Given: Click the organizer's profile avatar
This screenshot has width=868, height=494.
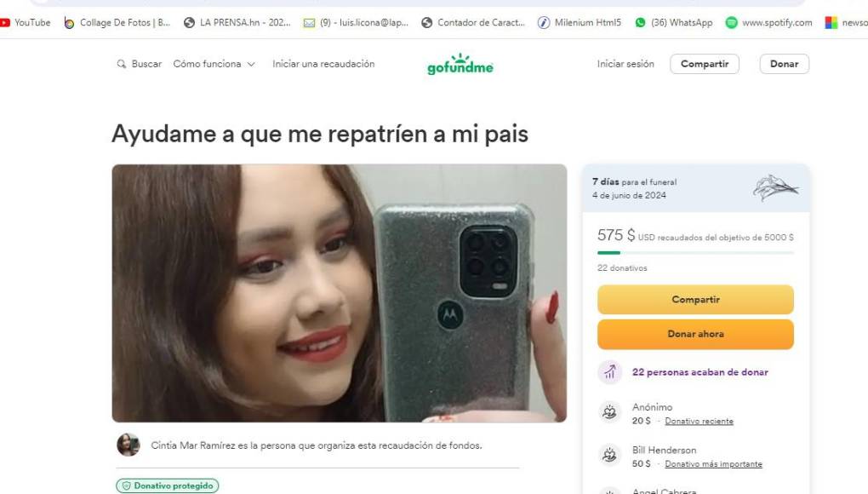Looking at the screenshot, I should (x=128, y=445).
